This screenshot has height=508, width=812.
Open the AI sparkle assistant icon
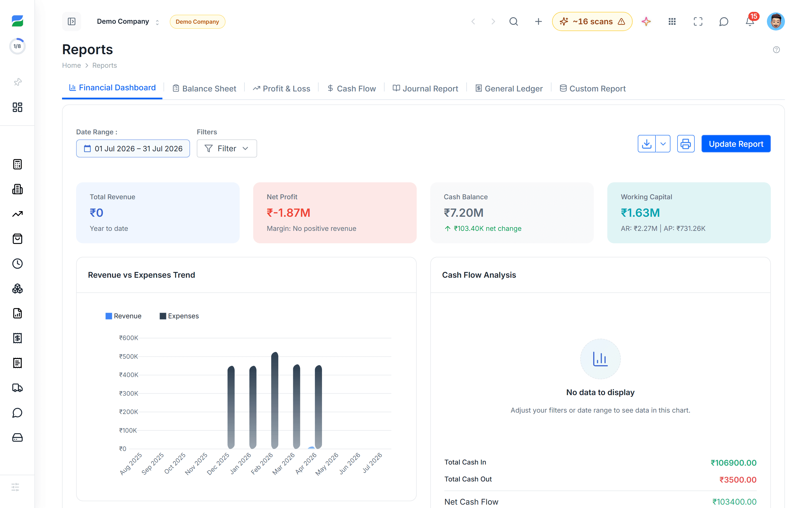tap(646, 21)
